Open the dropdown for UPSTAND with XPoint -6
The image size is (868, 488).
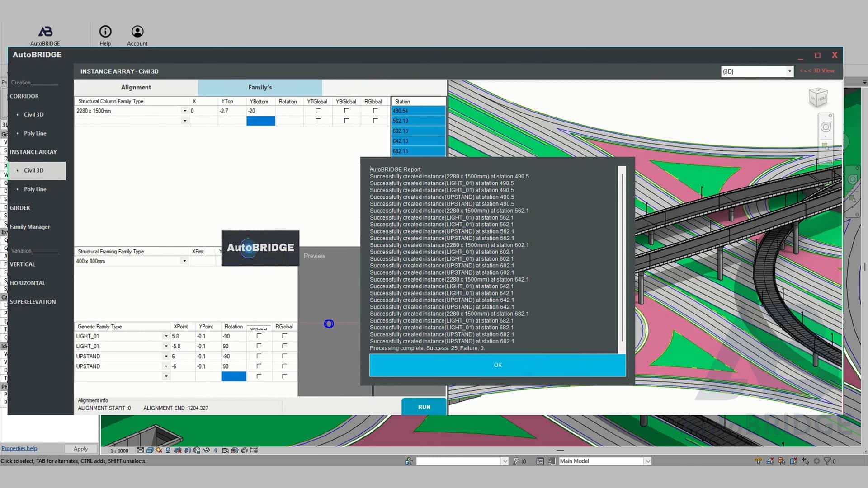coord(166,366)
